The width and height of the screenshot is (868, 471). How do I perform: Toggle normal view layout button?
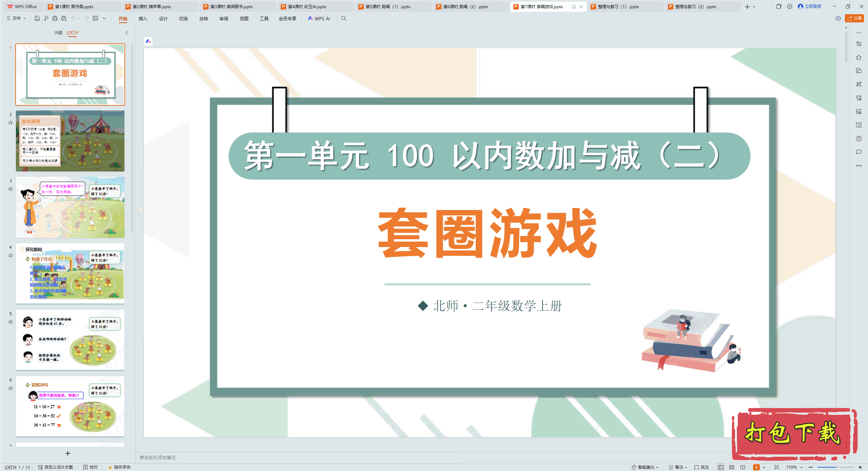[721, 467]
